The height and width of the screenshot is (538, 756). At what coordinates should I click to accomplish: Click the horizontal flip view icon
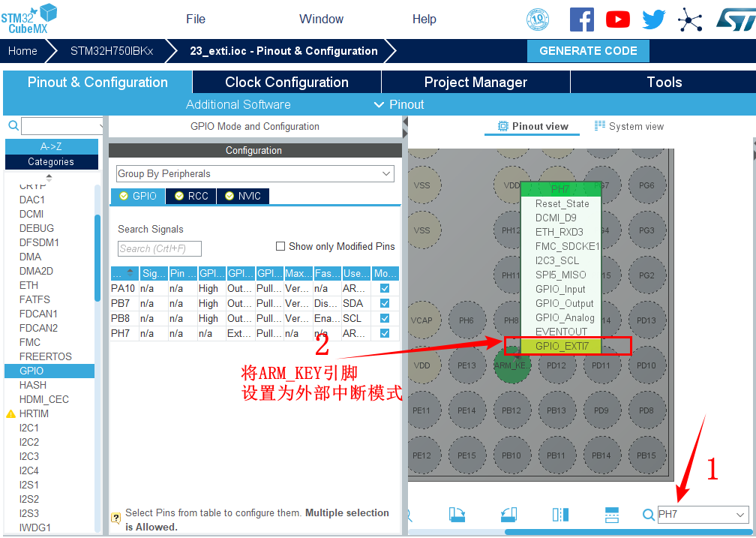click(560, 514)
